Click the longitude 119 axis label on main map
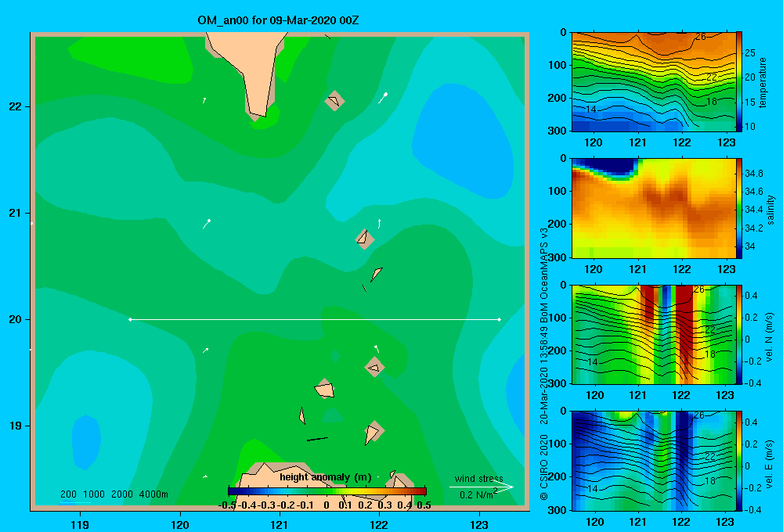Image resolution: width=783 pixels, height=532 pixels. click(80, 524)
